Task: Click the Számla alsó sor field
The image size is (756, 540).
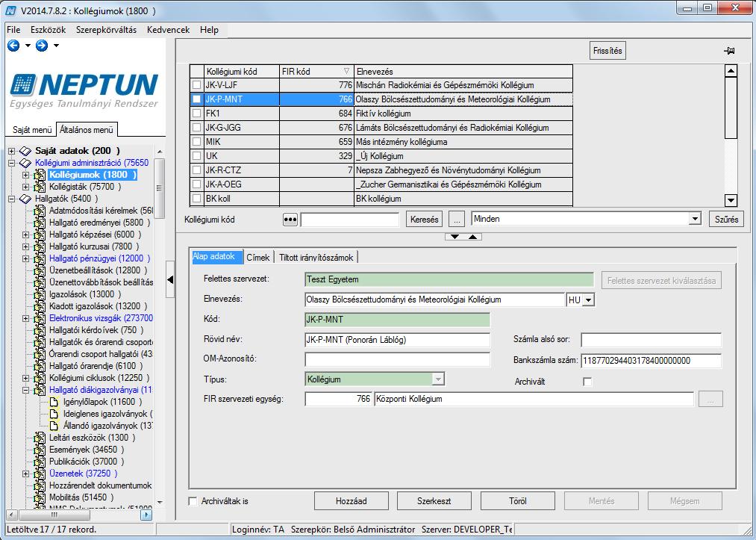Action: click(x=651, y=340)
